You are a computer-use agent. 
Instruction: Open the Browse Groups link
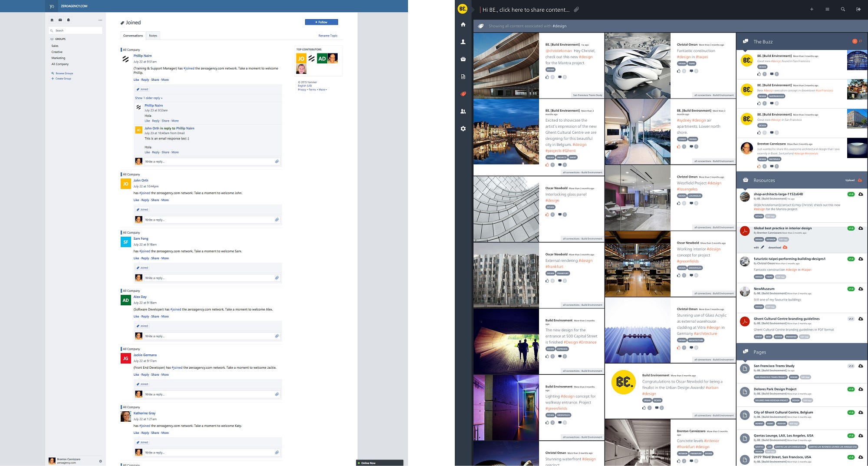(x=64, y=73)
